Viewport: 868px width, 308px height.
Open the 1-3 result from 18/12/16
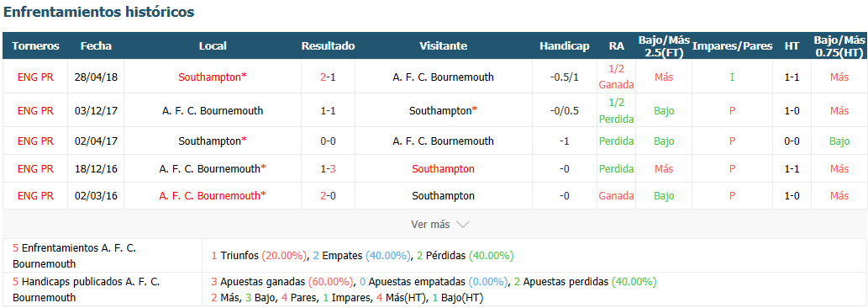click(328, 168)
